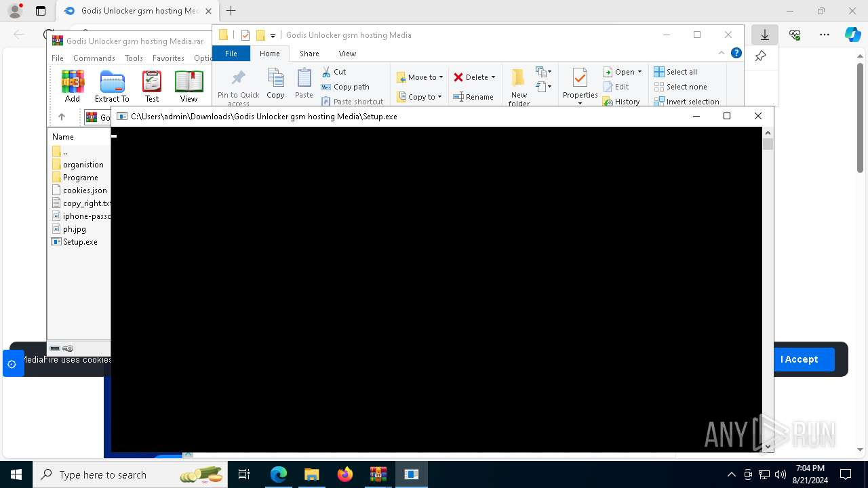Click Copy path in the Explorer ribbon
868x488 pixels.
point(345,87)
